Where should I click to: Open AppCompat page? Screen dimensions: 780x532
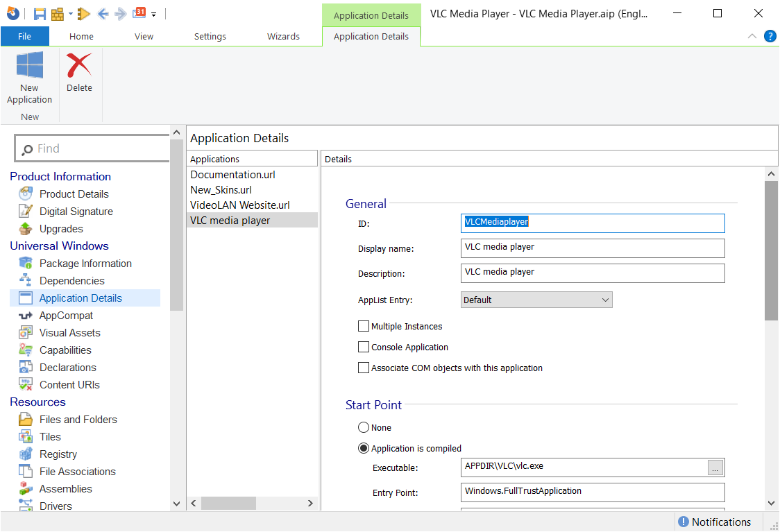coord(66,315)
